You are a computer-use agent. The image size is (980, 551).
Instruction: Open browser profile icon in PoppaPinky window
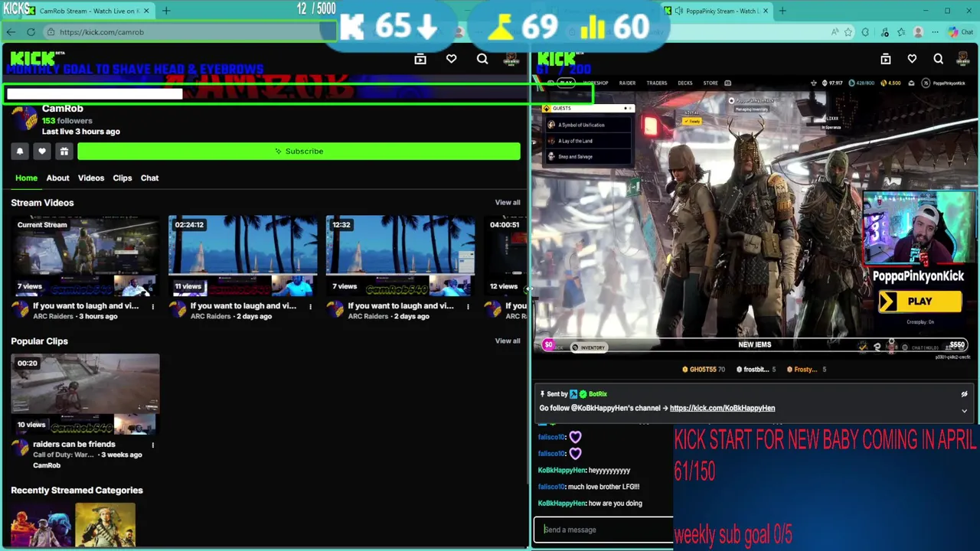point(918,32)
